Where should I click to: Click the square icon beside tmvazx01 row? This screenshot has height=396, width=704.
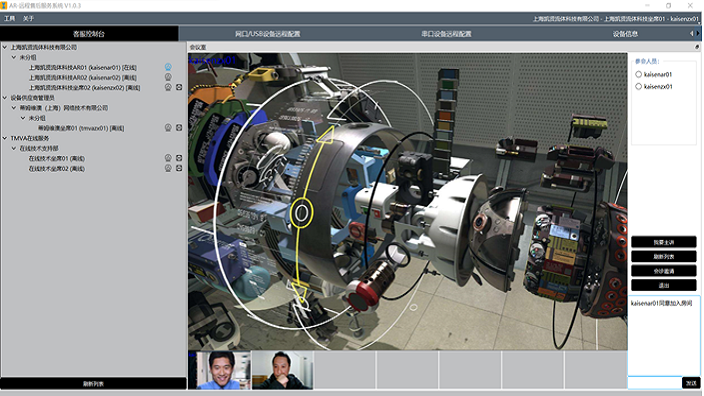click(x=179, y=128)
